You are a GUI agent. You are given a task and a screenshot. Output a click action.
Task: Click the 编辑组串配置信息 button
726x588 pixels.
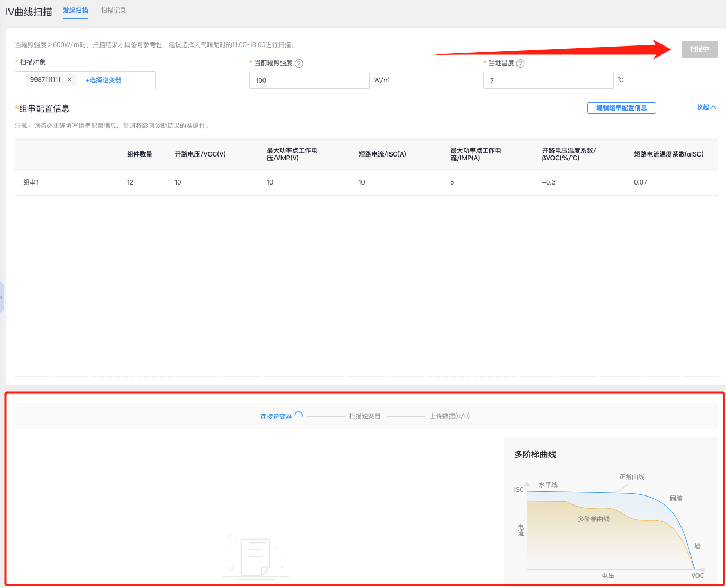coord(621,108)
